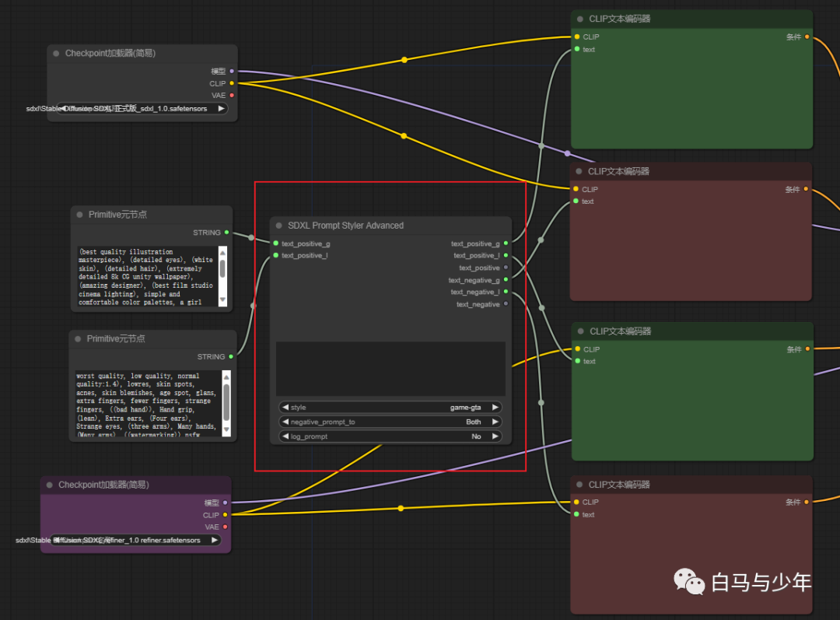Screen dimensions: 840x620
Task: Toggle collapse dot on the lower Primitive元节点
Action: (79, 339)
